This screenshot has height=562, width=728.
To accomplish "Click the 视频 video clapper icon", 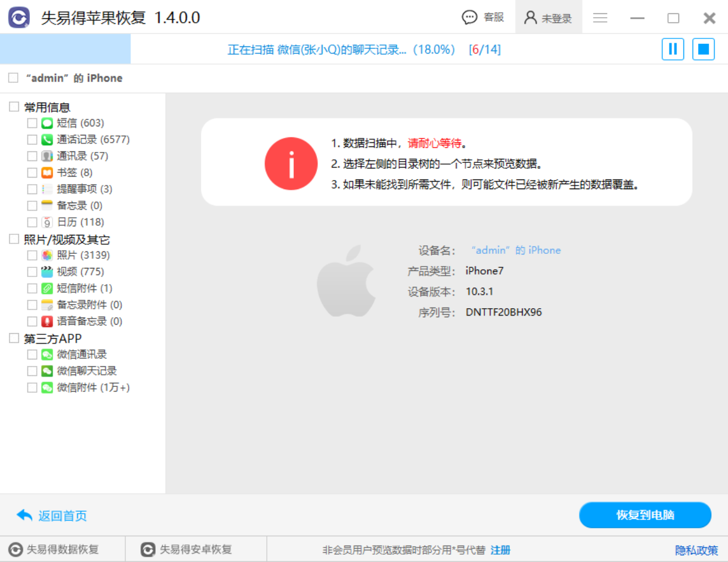I will (47, 272).
